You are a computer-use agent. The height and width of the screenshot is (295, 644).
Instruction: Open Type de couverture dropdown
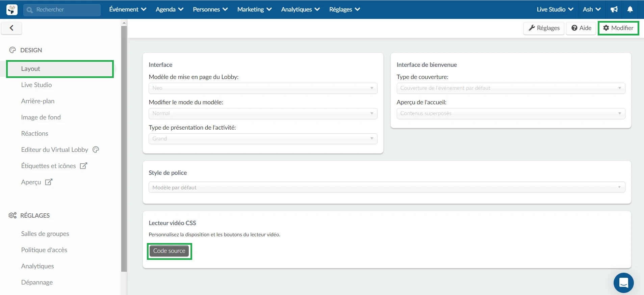(x=511, y=88)
